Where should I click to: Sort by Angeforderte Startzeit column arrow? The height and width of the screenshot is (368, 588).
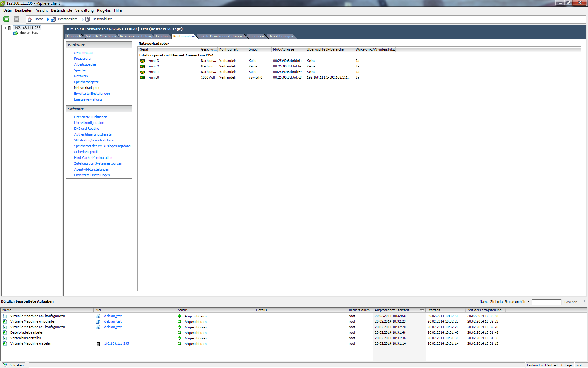422,310
